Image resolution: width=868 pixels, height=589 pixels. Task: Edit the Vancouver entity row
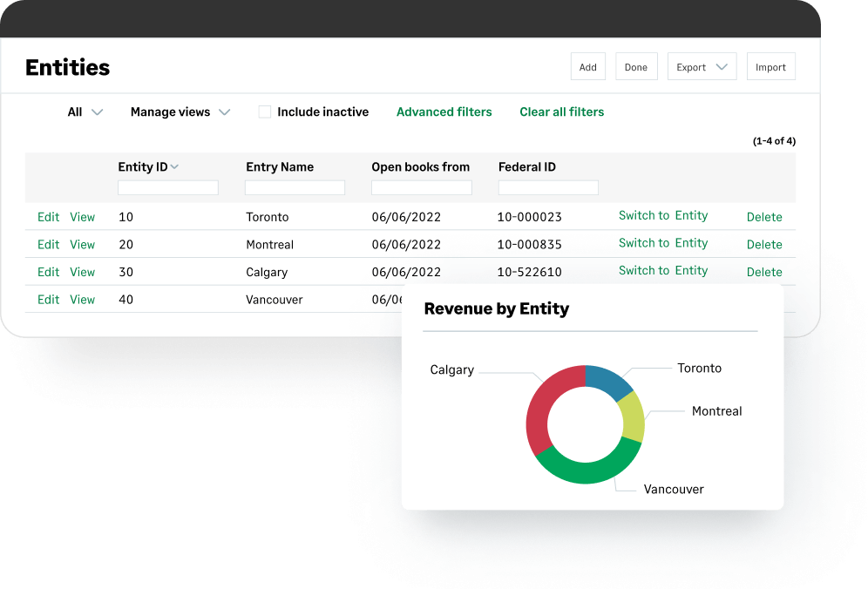[49, 300]
